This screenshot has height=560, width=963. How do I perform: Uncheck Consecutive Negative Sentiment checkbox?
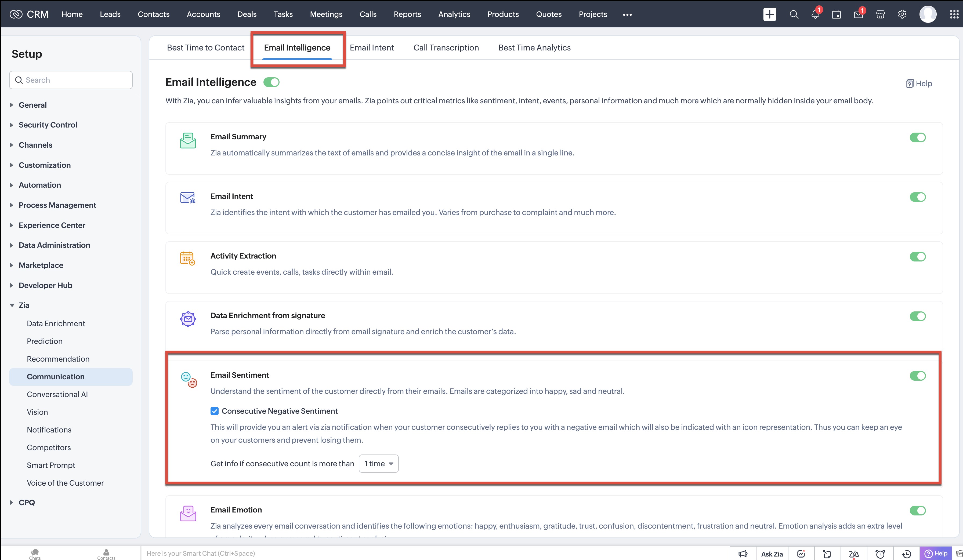[x=214, y=411]
